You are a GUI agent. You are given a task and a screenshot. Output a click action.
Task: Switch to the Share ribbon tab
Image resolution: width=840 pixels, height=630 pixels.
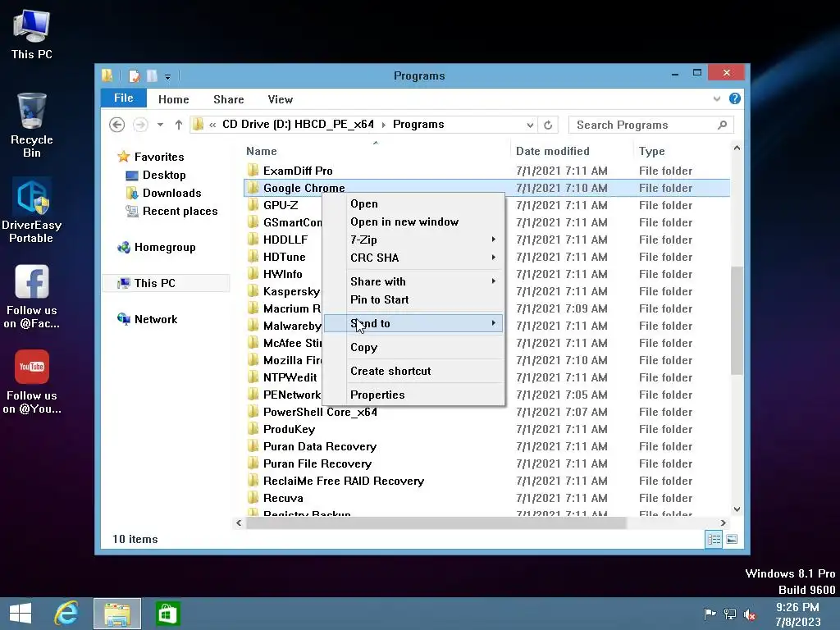click(x=229, y=99)
